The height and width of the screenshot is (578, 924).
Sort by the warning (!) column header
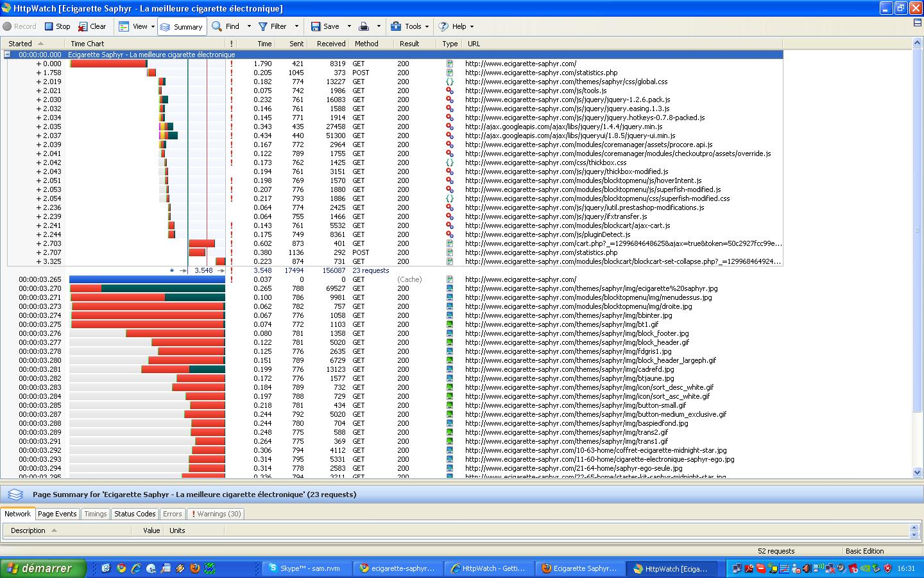point(231,44)
